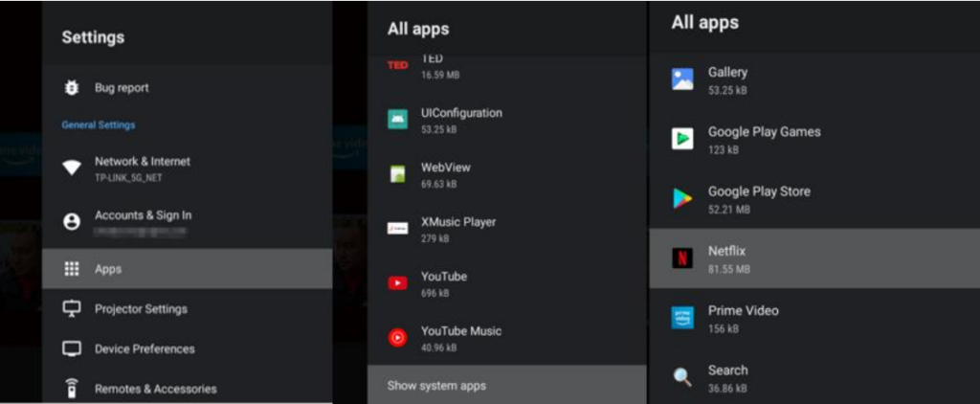Select Show system apps

507,385
